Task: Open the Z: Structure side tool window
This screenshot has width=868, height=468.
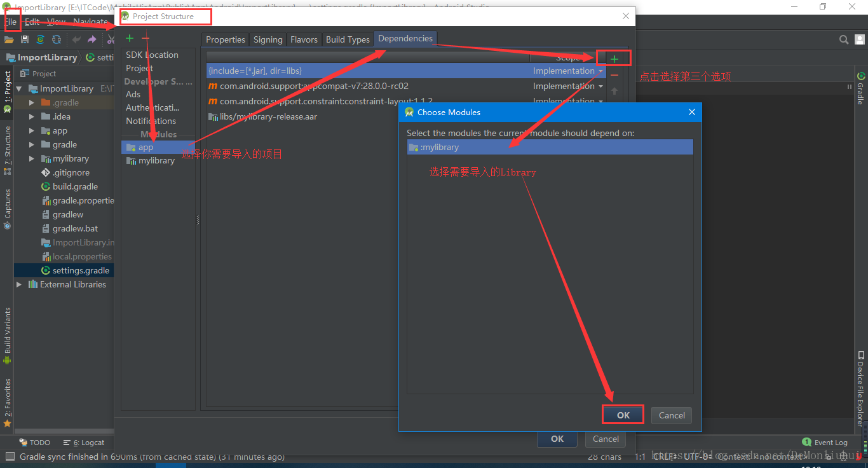Action: tap(7, 150)
